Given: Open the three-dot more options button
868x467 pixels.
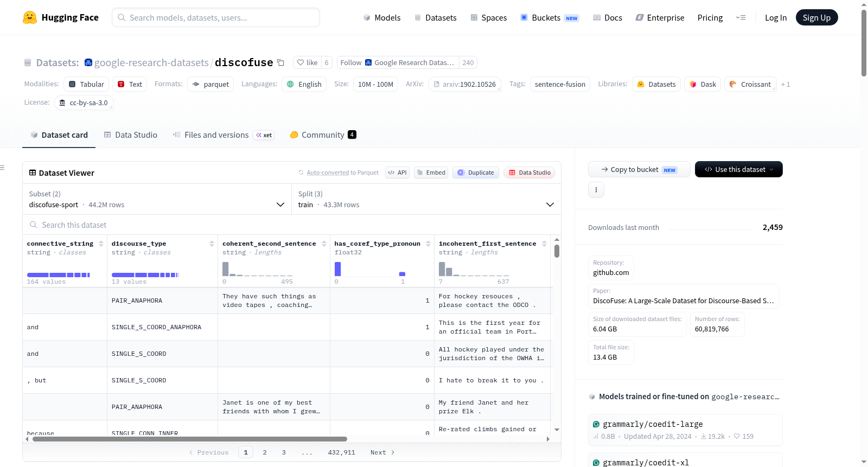Looking at the screenshot, I should click(x=596, y=190).
